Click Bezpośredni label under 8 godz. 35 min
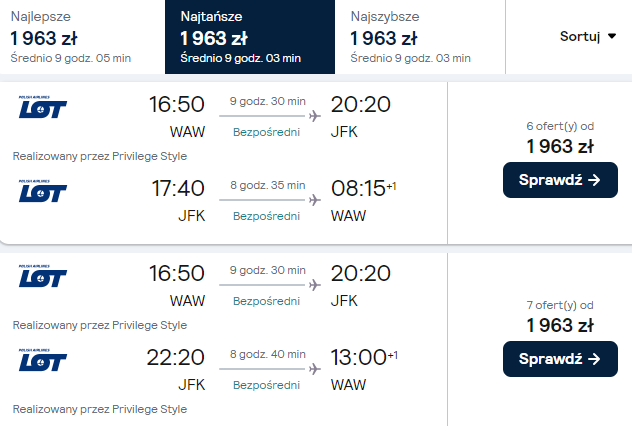This screenshot has width=632, height=426. (x=267, y=216)
